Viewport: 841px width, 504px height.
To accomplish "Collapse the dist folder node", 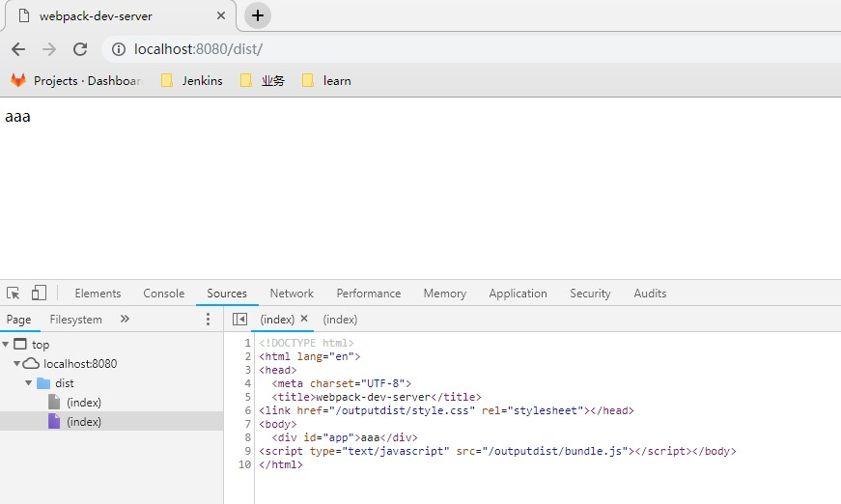I will (x=28, y=382).
